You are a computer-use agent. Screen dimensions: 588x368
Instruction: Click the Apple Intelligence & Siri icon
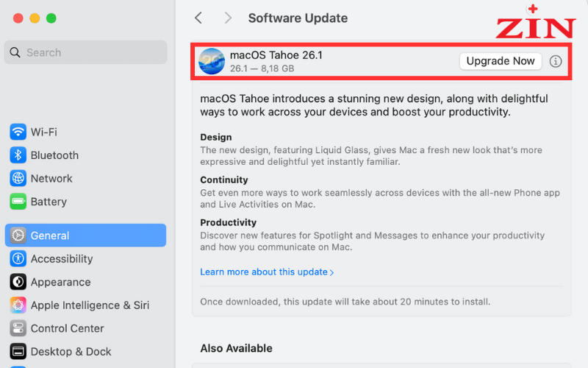pyautogui.click(x=18, y=305)
